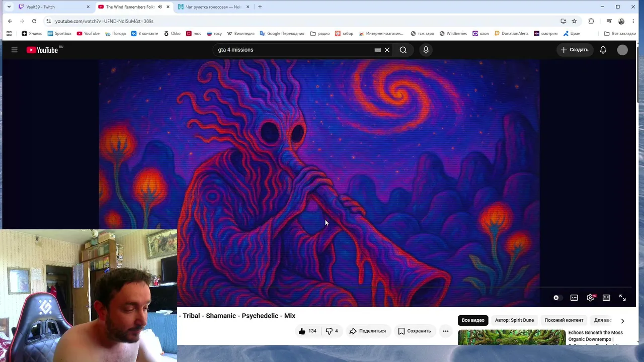Viewport: 644px width, 362px height.
Task: Select the Автор: Spirit Dune chip
Action: pos(514,320)
